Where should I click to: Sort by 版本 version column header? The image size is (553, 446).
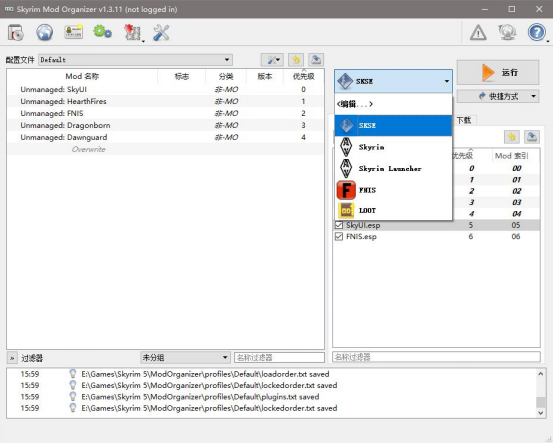[x=265, y=76]
